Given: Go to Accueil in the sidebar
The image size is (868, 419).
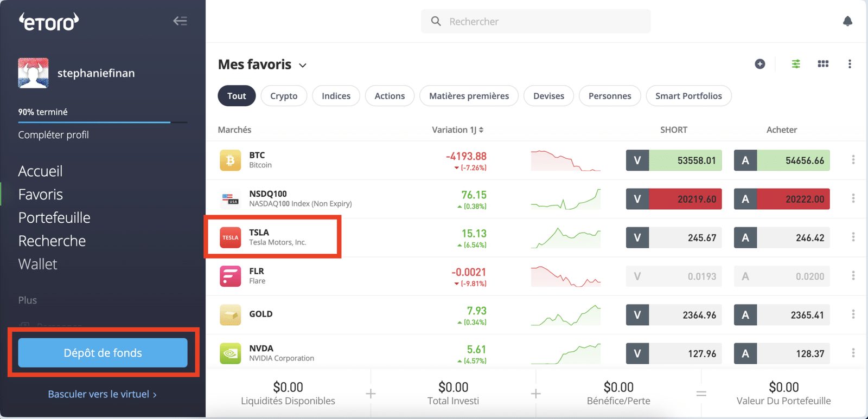Looking at the screenshot, I should click(40, 171).
